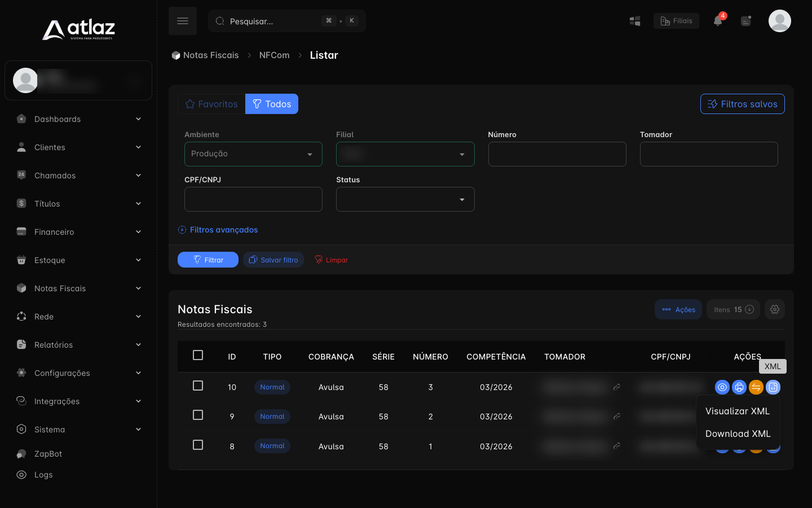This screenshot has width=812, height=508.
Task: Open the Filtros salvos button
Action: pyautogui.click(x=743, y=104)
